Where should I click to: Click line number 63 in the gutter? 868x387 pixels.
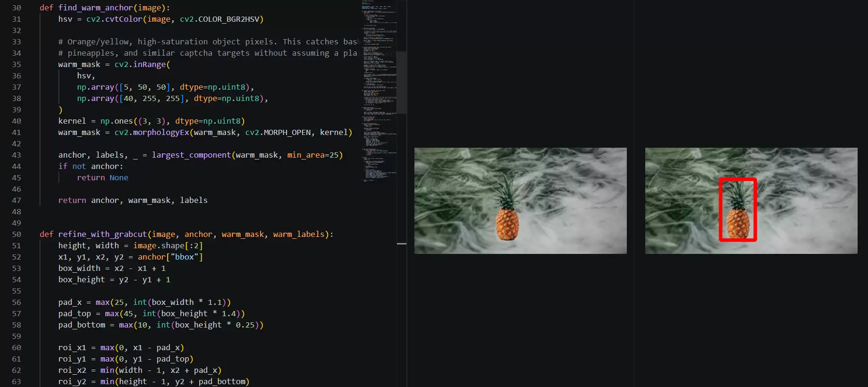click(17, 381)
